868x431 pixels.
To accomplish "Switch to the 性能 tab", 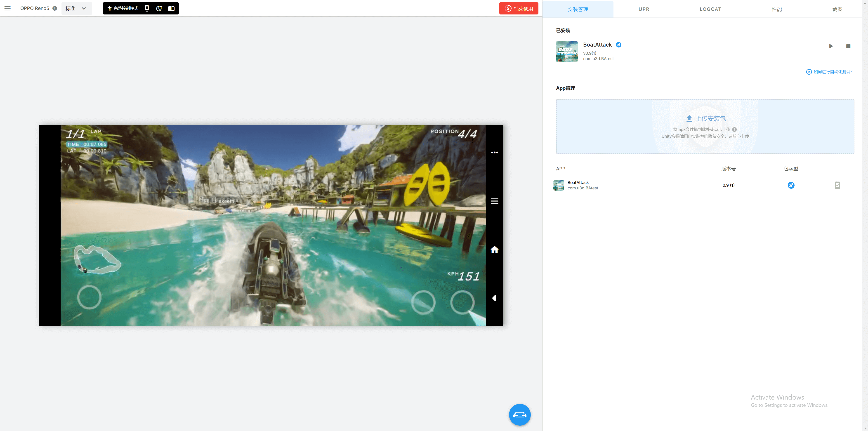I will click(x=777, y=9).
